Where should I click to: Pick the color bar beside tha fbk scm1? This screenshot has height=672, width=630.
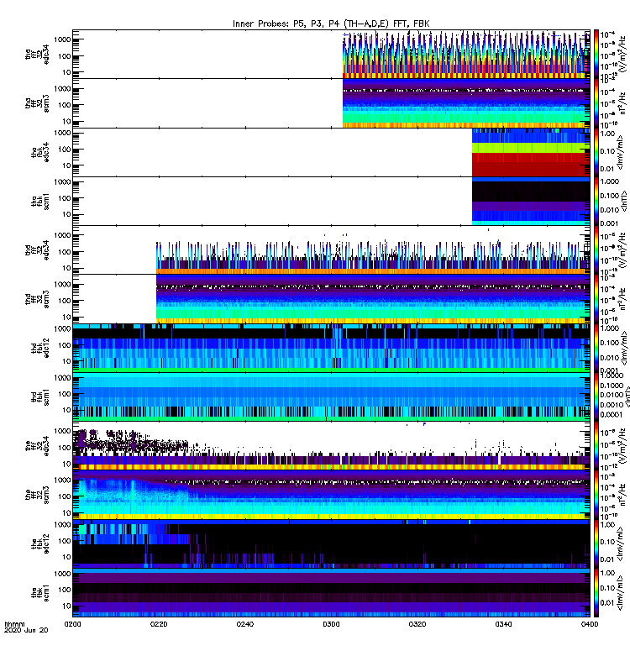tap(596, 201)
